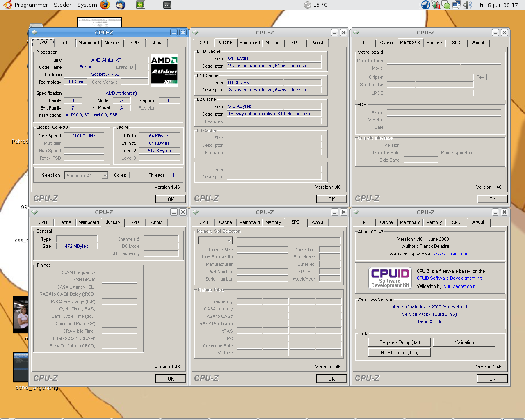
Task: Open the network connection tray icon
Action: click(x=457, y=5)
